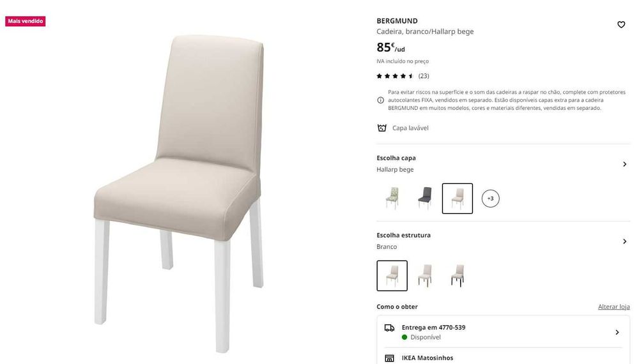This screenshot has height=364, width=639.
Task: Open the 23 reviews link
Action: point(424,76)
